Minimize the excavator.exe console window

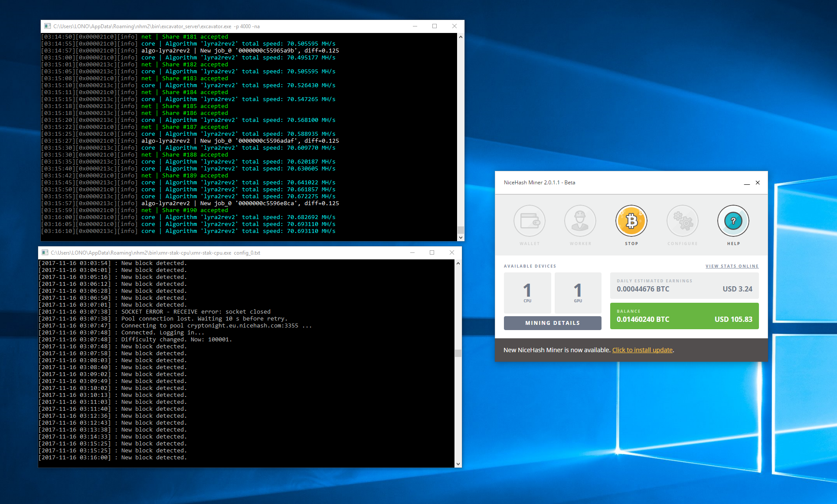(415, 26)
